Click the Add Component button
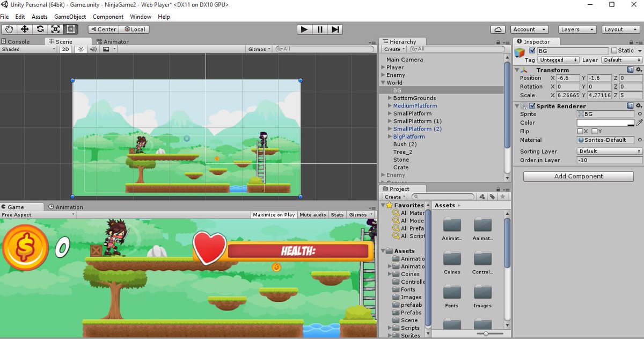Screen dimensions: 644x339 click(579, 176)
